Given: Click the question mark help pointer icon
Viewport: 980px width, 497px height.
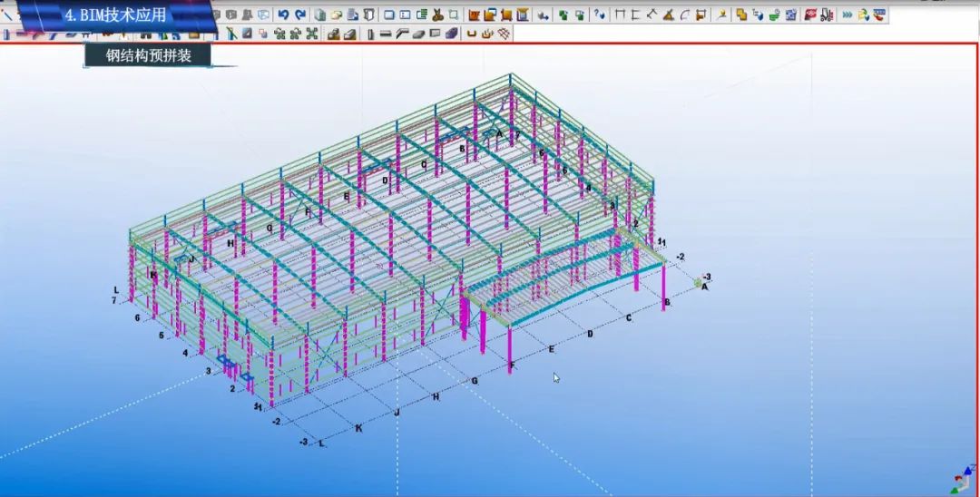Looking at the screenshot, I should pyautogui.click(x=600, y=15).
